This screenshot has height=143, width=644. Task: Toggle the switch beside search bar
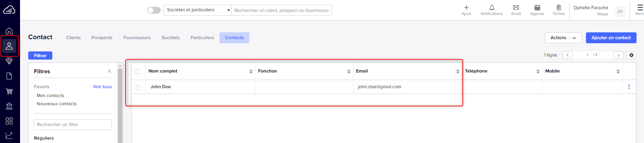pos(154,10)
